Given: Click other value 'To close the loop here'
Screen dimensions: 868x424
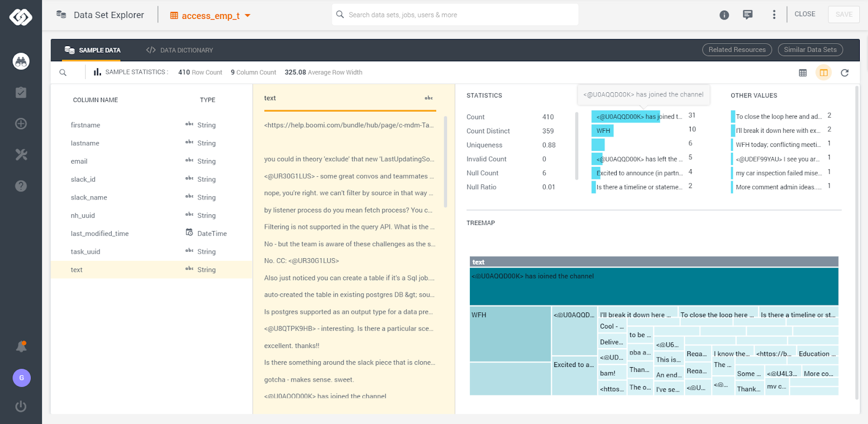Looking at the screenshot, I should pos(778,117).
